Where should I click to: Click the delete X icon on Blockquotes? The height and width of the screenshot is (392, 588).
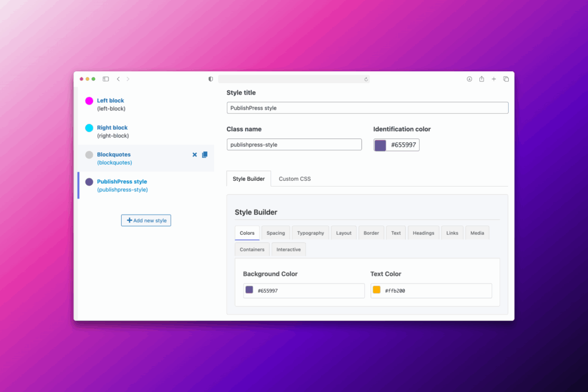coord(195,155)
